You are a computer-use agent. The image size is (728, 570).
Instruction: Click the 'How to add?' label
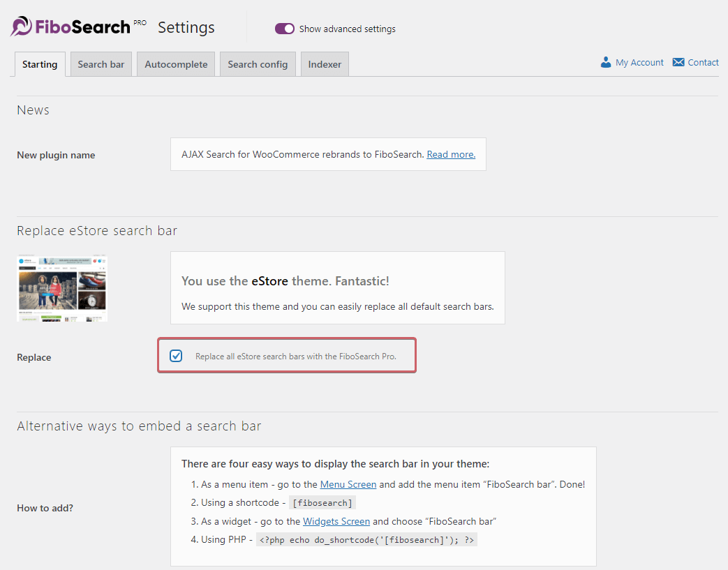[x=45, y=508]
